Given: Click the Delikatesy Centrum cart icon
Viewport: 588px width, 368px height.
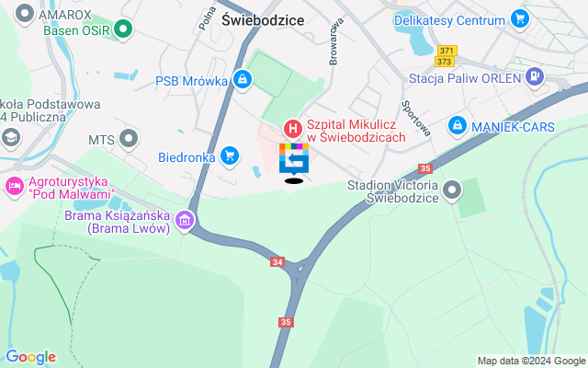Looking at the screenshot, I should click(520, 18).
